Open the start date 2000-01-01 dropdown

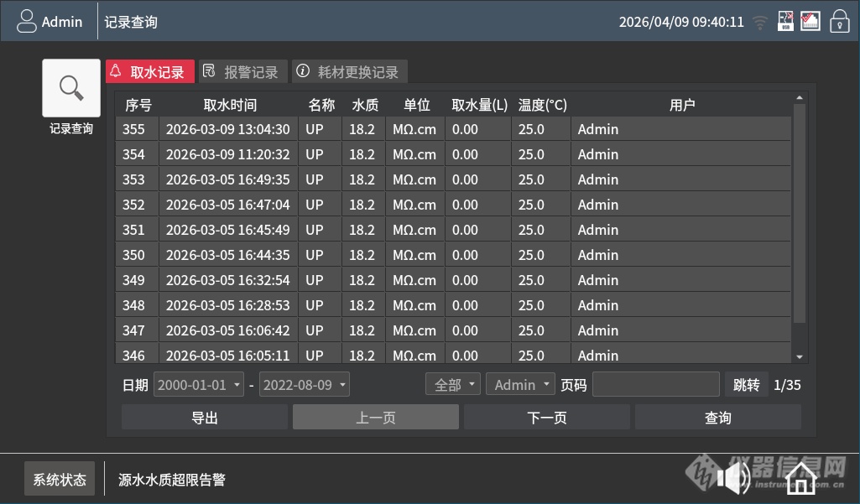point(199,384)
